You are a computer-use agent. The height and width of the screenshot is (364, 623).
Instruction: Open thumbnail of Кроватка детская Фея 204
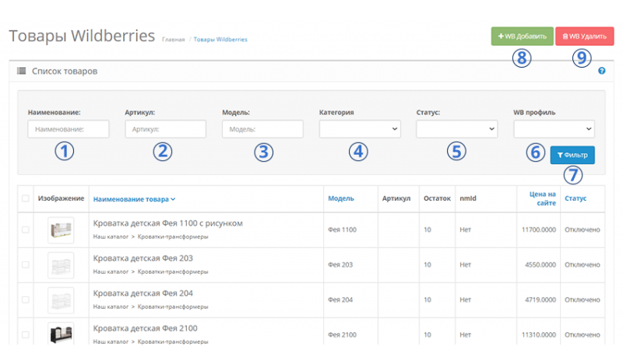click(61, 299)
